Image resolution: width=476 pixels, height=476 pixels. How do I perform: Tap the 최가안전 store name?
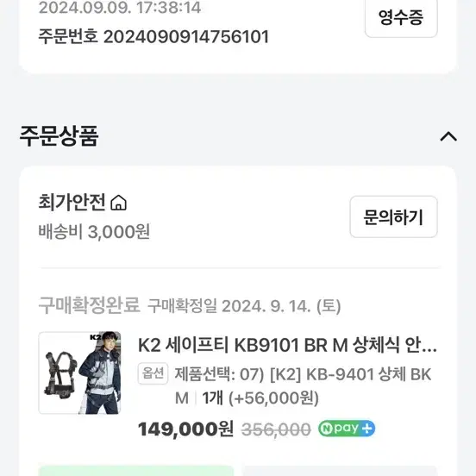(x=72, y=202)
